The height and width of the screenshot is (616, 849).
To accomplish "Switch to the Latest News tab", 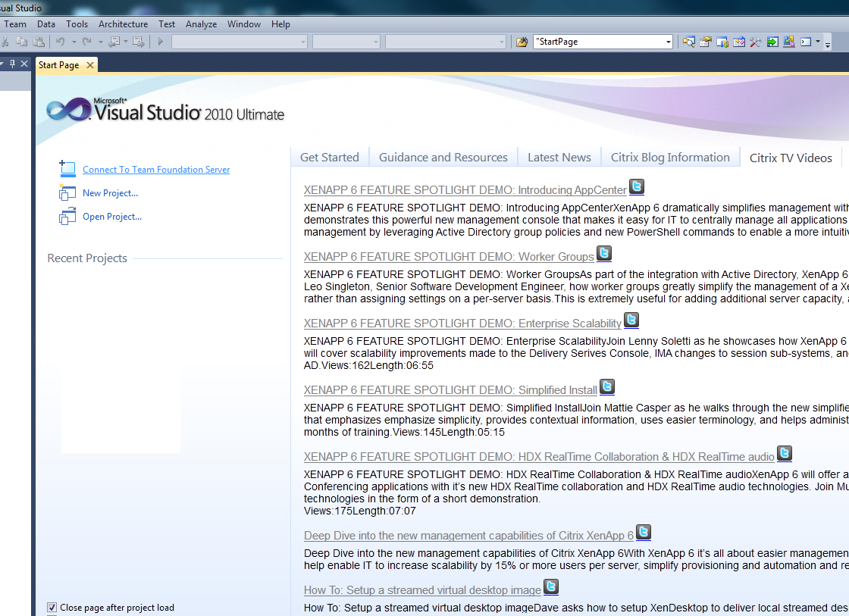I will (559, 158).
